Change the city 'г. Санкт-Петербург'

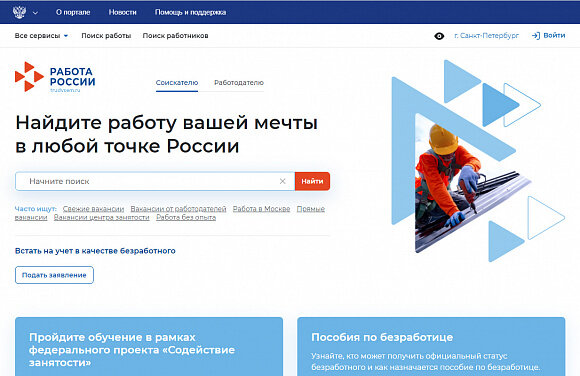coord(486,36)
